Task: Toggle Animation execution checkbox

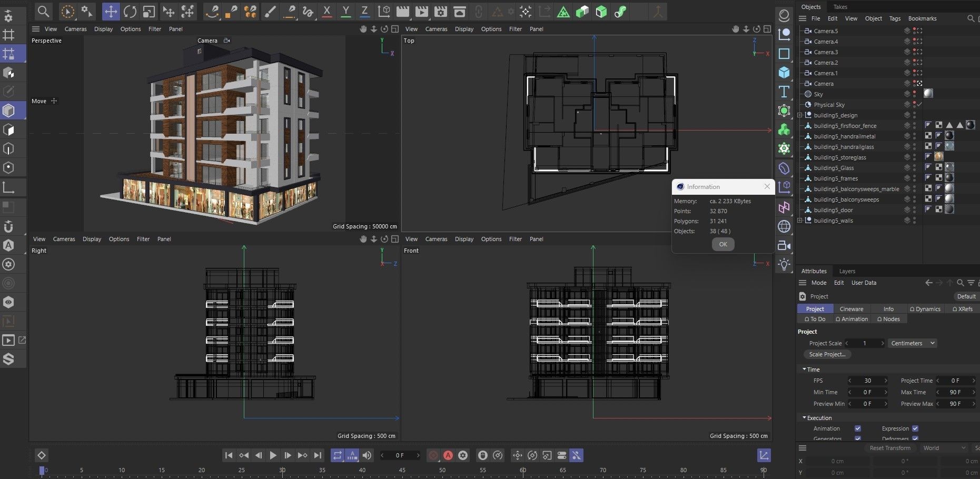Action: point(858,428)
